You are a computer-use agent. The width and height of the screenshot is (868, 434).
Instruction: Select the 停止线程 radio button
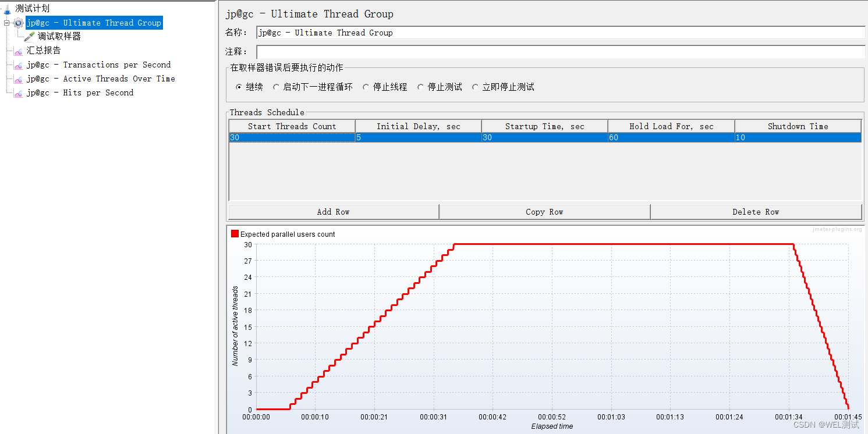(366, 86)
